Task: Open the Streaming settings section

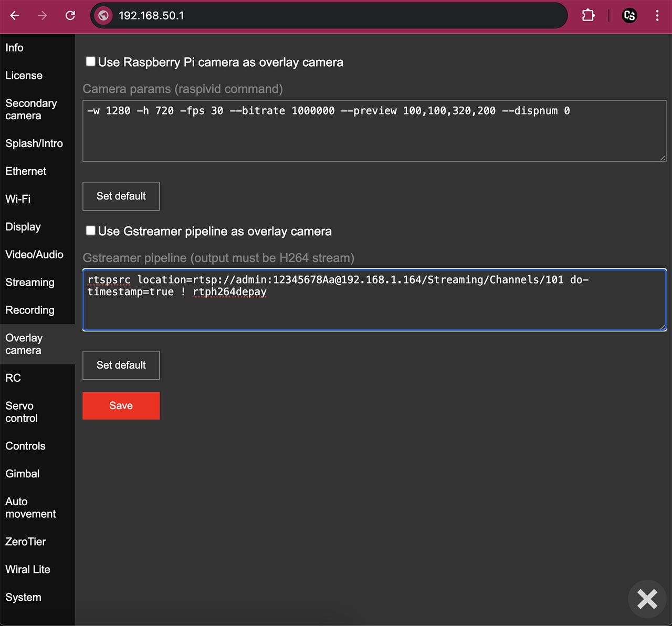Action: click(30, 282)
